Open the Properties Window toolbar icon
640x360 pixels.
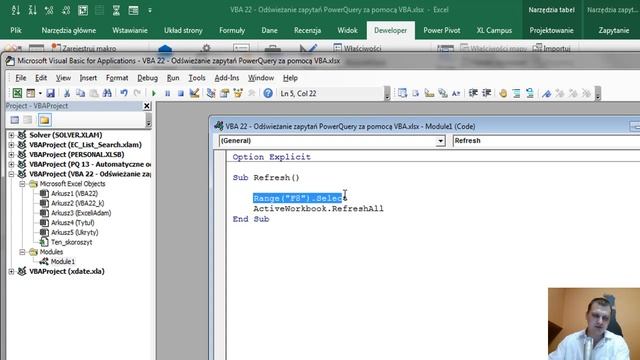point(224,93)
